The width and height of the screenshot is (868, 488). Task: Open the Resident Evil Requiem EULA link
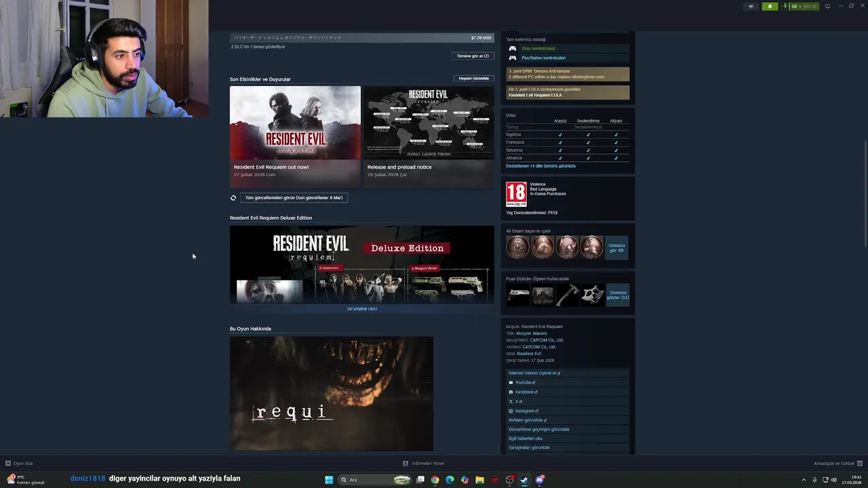(535, 96)
